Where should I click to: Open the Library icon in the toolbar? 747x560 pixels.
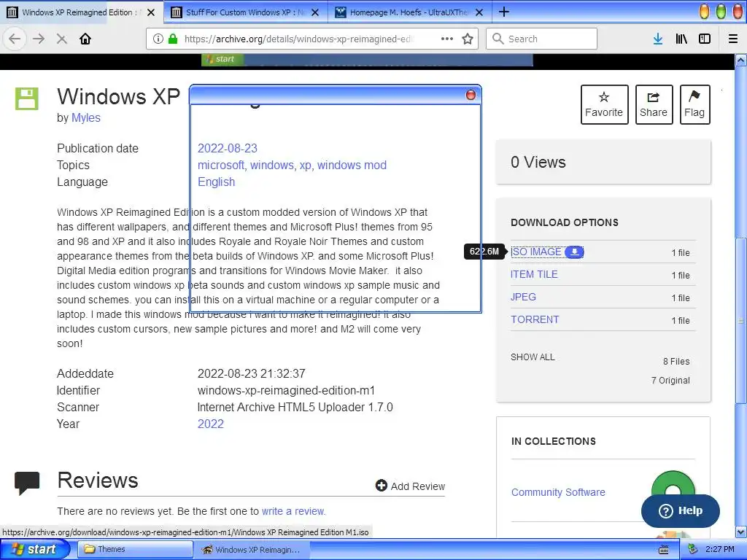[681, 39]
